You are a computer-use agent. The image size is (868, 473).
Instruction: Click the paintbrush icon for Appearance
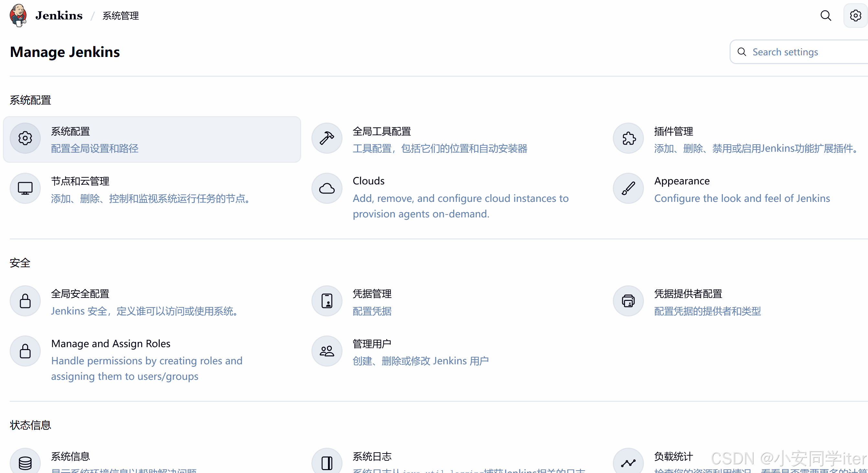point(628,188)
